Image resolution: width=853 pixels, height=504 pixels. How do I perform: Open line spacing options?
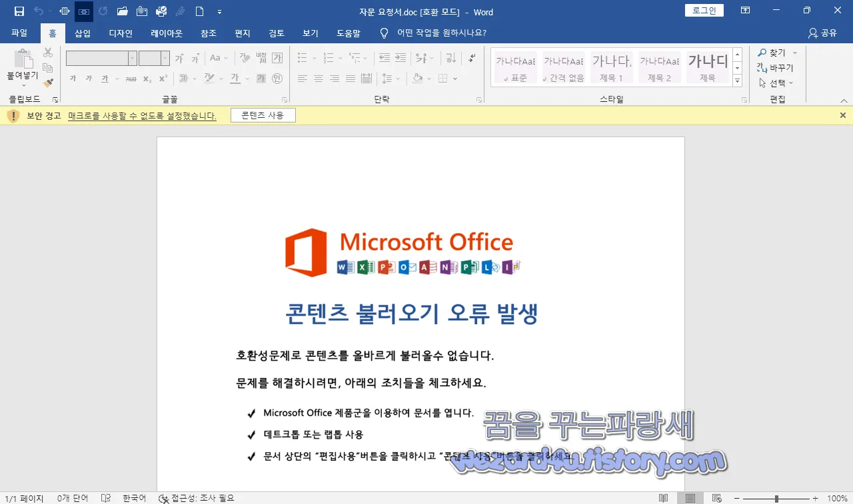click(391, 79)
